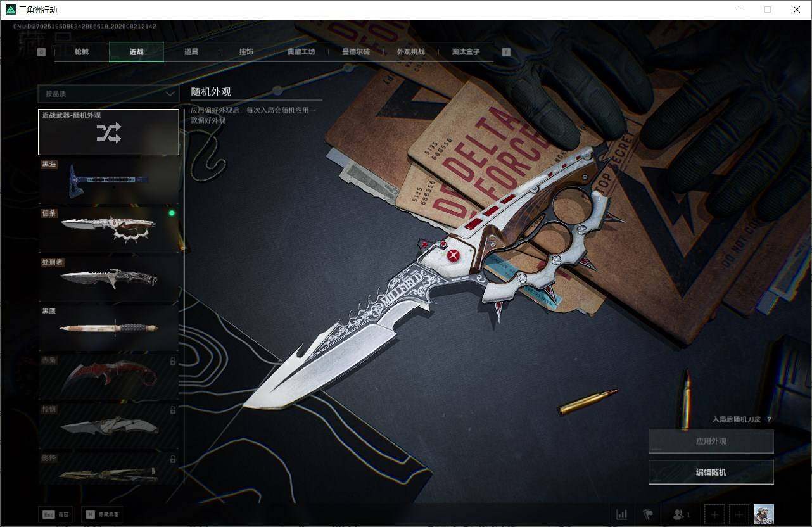This screenshot has height=527, width=812.
Task: Click the Q key icon before the tabs
Action: 41,52
